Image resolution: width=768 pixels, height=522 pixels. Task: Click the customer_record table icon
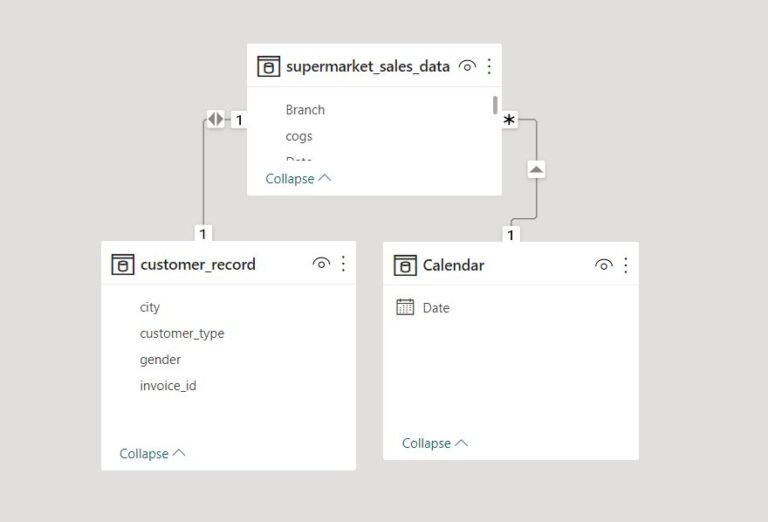[122, 265]
